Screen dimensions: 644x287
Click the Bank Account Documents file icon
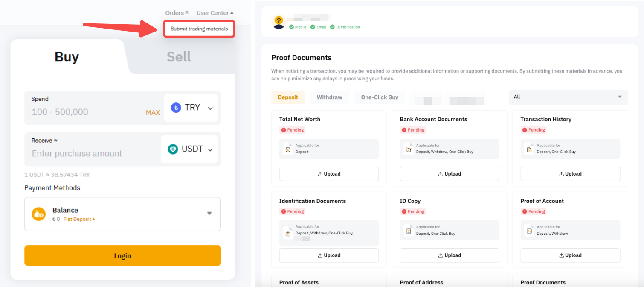409,149
